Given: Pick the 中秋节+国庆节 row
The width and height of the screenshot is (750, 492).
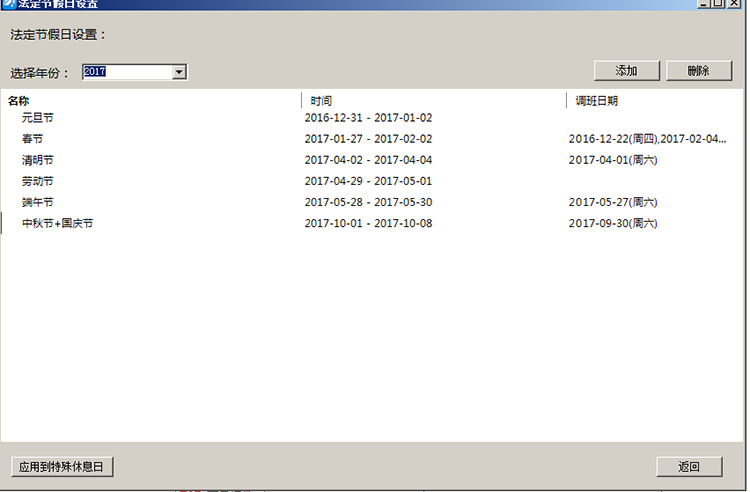Looking at the screenshot, I should [57, 223].
